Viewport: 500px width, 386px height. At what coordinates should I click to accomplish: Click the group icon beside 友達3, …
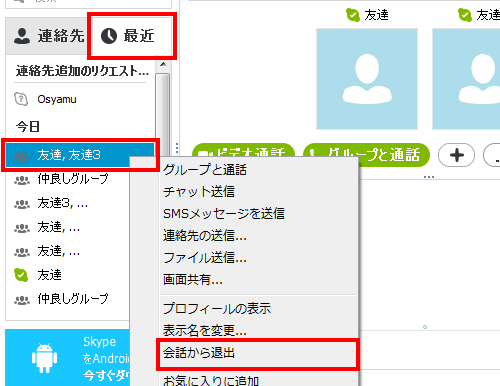[x=22, y=203]
